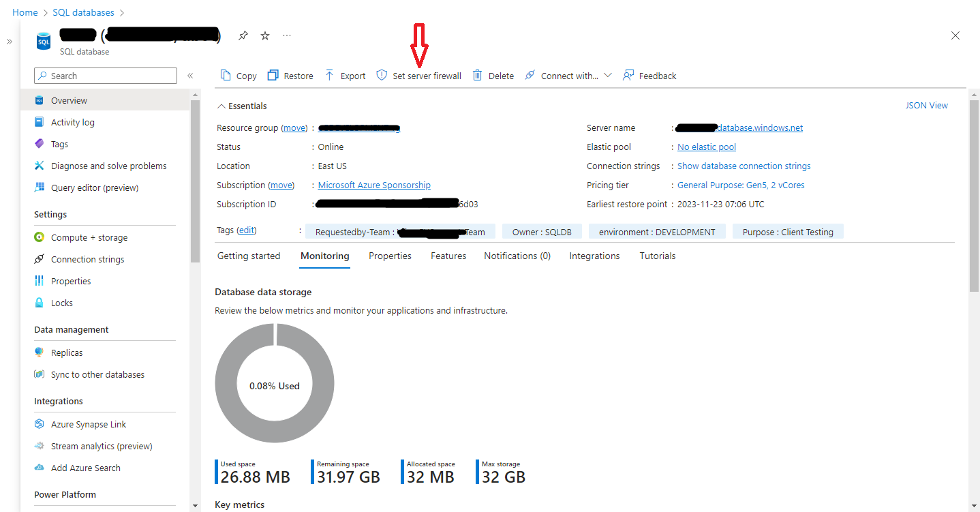
Task: Click the environment : DEVELOPMENT tag
Action: coord(657,232)
